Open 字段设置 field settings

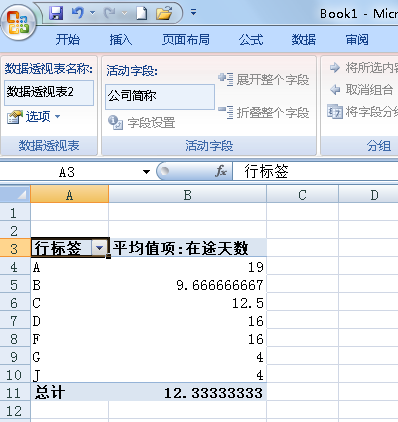(142, 123)
